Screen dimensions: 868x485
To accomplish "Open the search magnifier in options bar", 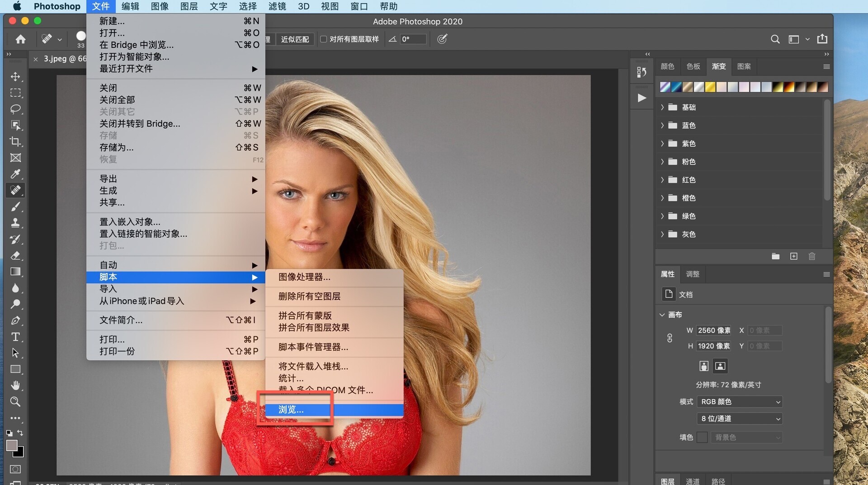I will click(775, 39).
